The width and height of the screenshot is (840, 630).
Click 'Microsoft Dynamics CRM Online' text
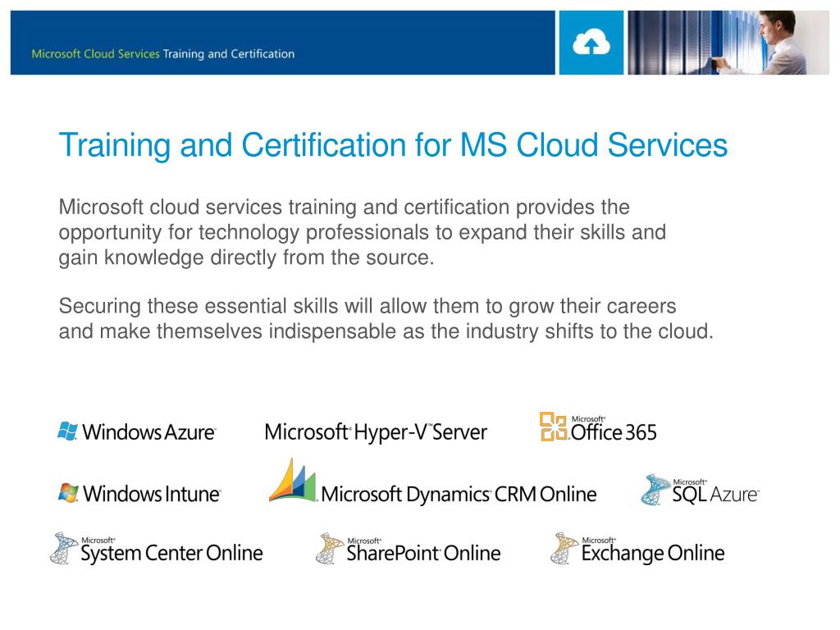click(459, 495)
